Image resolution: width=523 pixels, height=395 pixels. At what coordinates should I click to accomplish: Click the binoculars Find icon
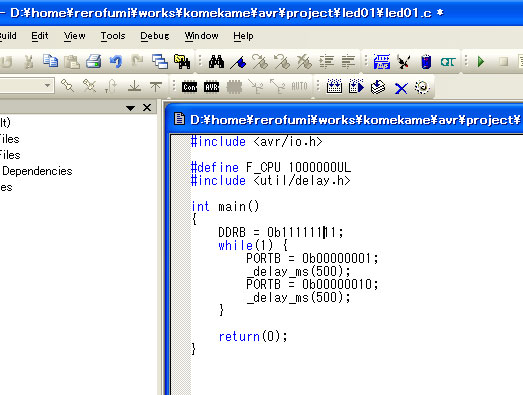coord(216,62)
